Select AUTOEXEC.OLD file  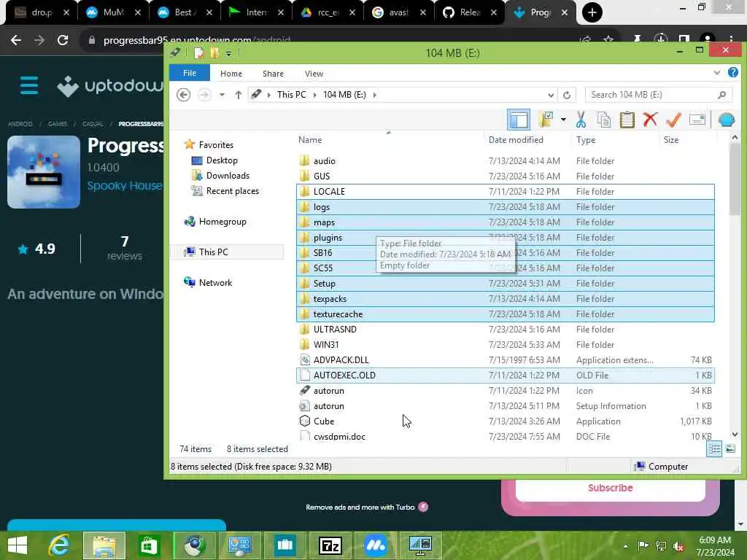[x=506, y=376]
